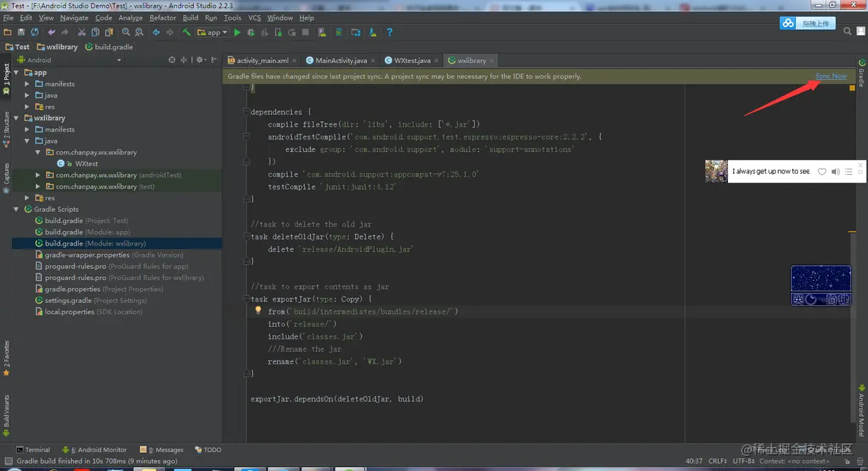Switch to MainActivity.java tab
Image resolution: width=868 pixels, height=471 pixels.
(x=341, y=60)
